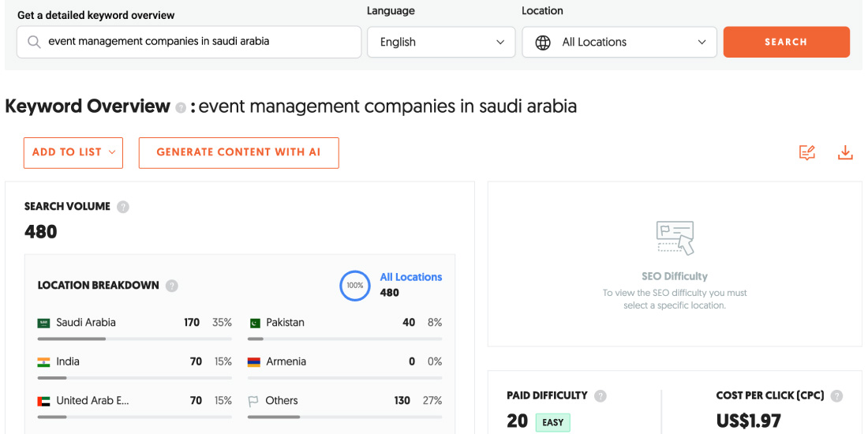The width and height of the screenshot is (868, 434).
Task: Click the feedback edit icon
Action: tap(806, 153)
